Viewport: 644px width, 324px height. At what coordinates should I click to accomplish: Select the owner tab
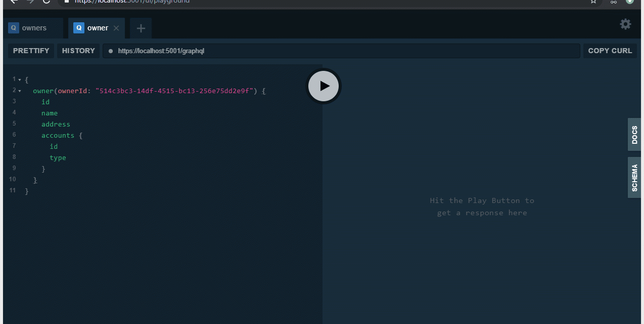click(x=98, y=28)
